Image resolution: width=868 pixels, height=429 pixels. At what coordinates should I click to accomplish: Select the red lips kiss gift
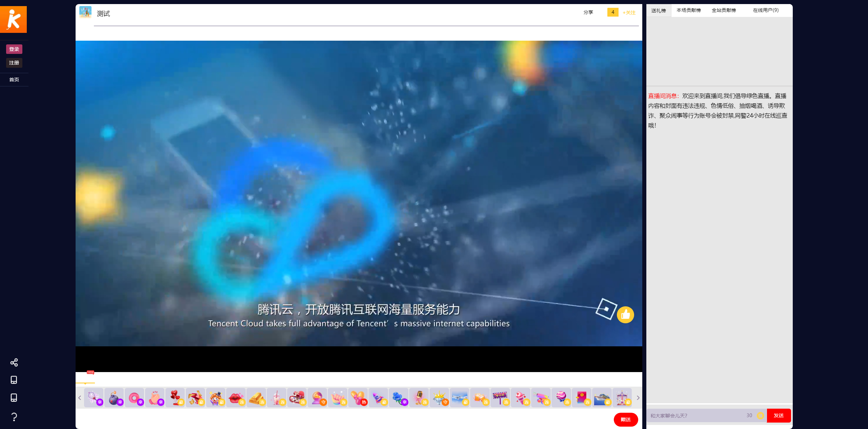tap(236, 397)
